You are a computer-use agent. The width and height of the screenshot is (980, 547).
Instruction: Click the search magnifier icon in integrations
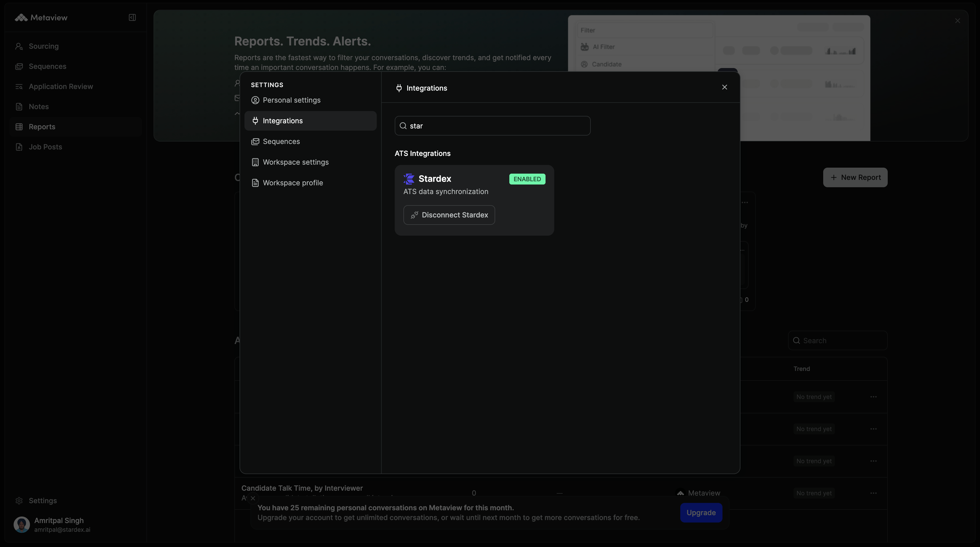pyautogui.click(x=403, y=126)
